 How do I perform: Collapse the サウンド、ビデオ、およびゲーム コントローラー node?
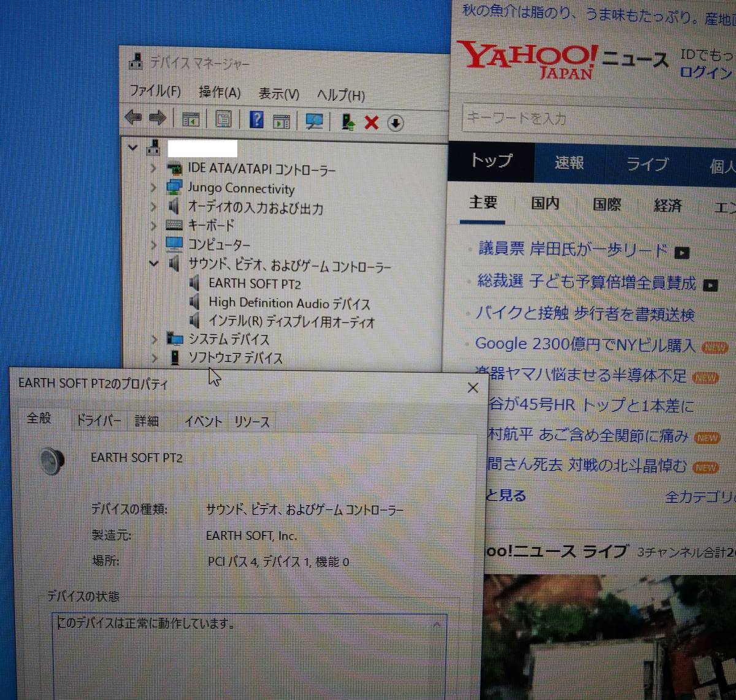point(153,264)
